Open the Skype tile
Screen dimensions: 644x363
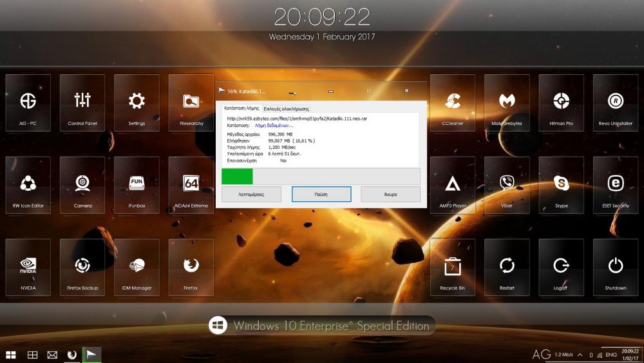(x=561, y=186)
